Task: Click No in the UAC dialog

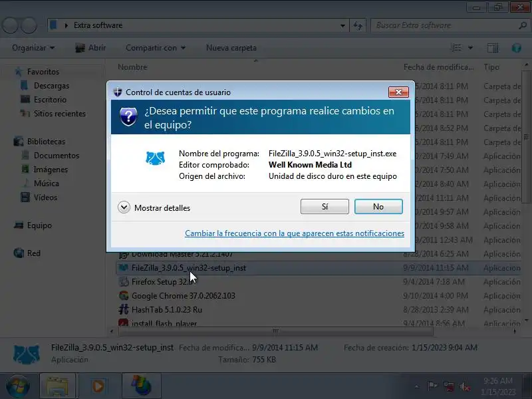Action: coord(378,207)
